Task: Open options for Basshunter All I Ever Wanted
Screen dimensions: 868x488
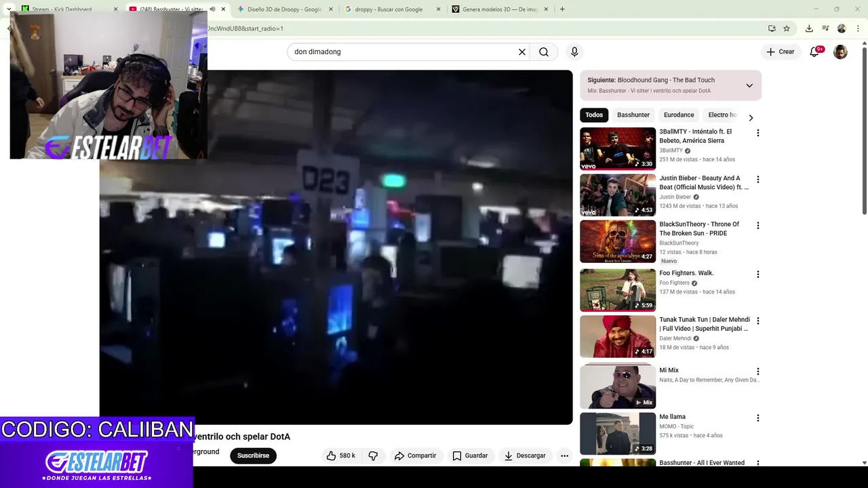Action: (758, 464)
